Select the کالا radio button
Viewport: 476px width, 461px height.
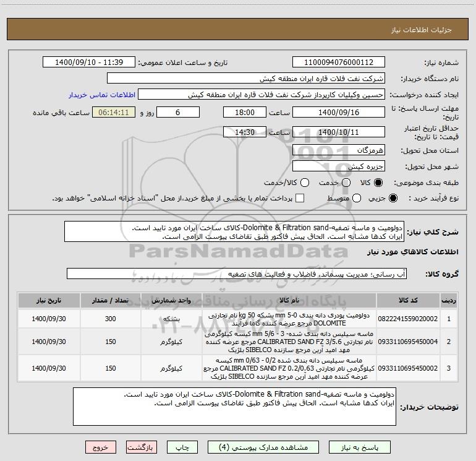coord(378,183)
